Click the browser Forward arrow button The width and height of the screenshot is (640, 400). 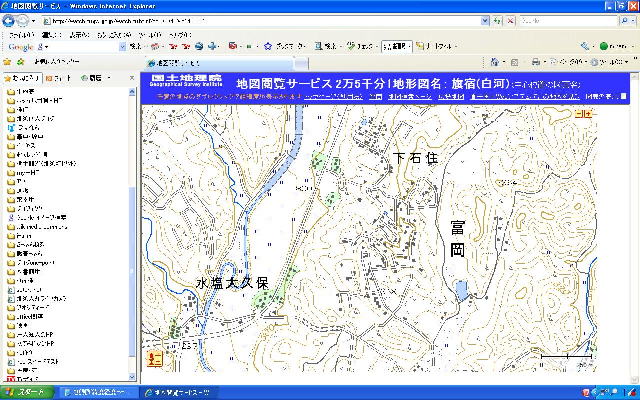(22, 21)
